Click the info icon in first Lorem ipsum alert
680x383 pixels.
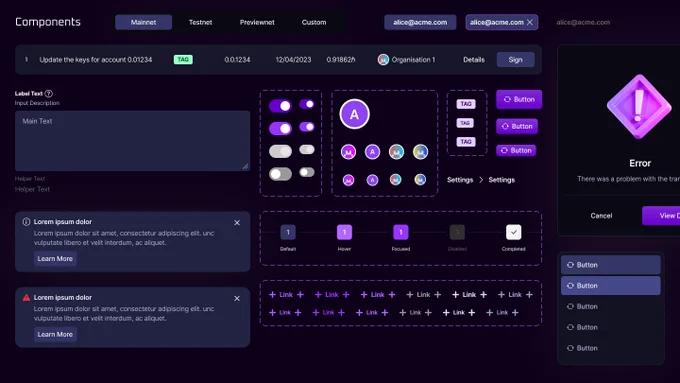pos(26,222)
